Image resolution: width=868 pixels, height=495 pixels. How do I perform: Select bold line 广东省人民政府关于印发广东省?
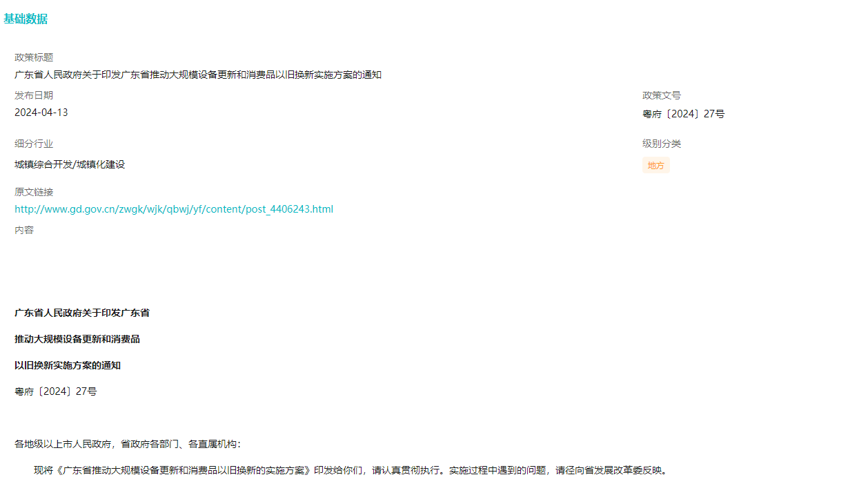[x=82, y=313]
